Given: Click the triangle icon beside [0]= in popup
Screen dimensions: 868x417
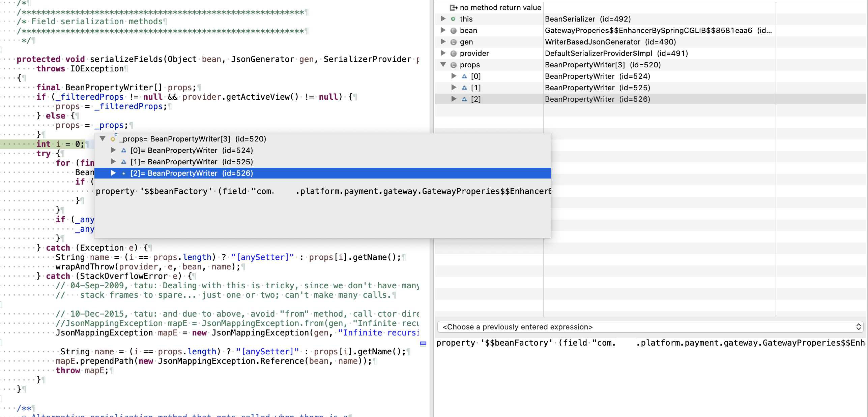Looking at the screenshot, I should click(124, 150).
